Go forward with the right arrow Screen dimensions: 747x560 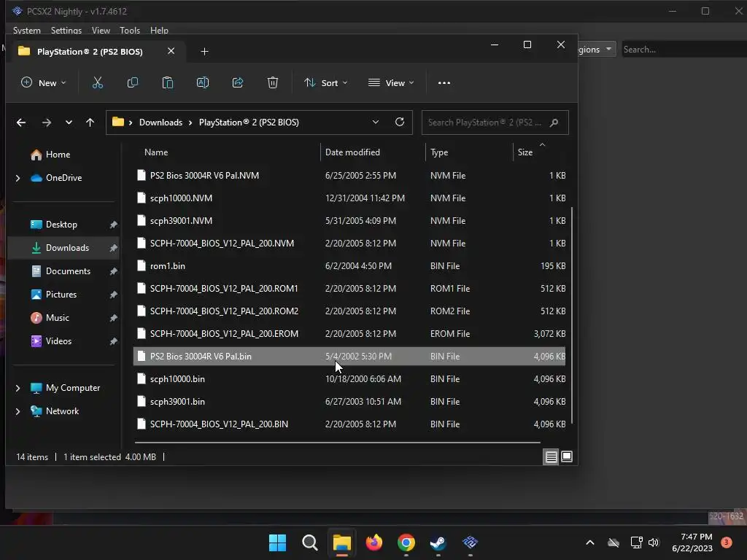(46, 122)
